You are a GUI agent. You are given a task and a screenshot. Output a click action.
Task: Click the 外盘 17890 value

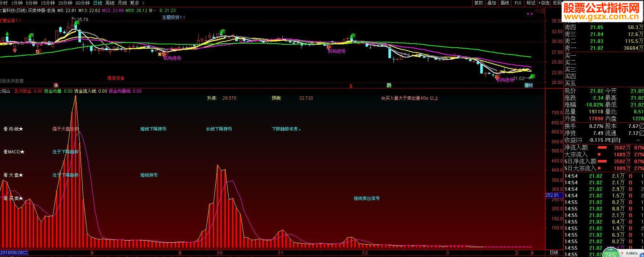tap(596, 119)
